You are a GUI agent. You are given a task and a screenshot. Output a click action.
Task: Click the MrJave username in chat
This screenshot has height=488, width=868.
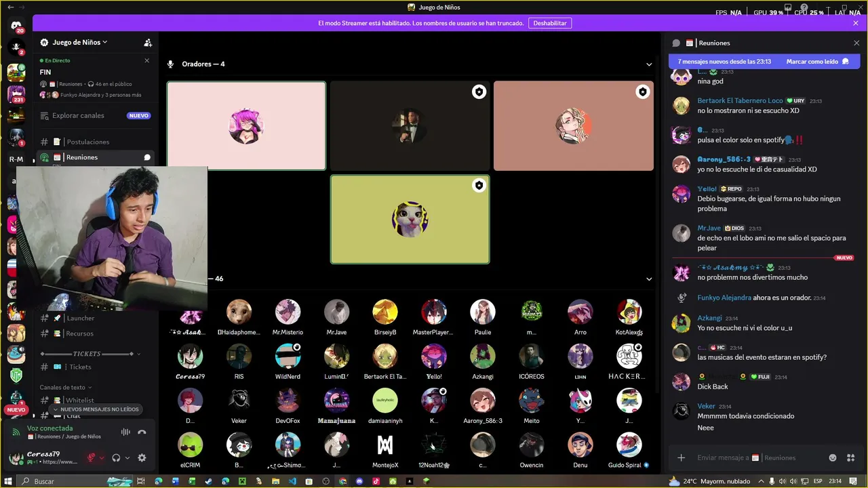pyautogui.click(x=709, y=228)
